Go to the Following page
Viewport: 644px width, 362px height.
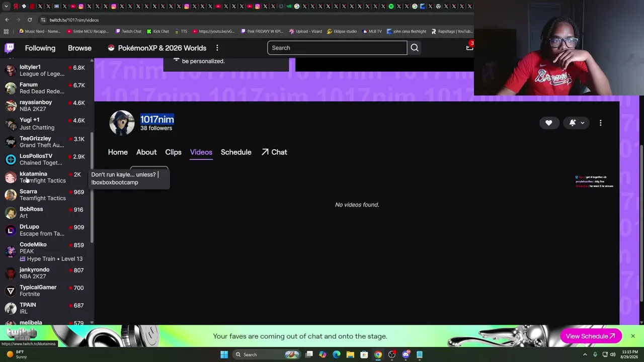point(40,48)
